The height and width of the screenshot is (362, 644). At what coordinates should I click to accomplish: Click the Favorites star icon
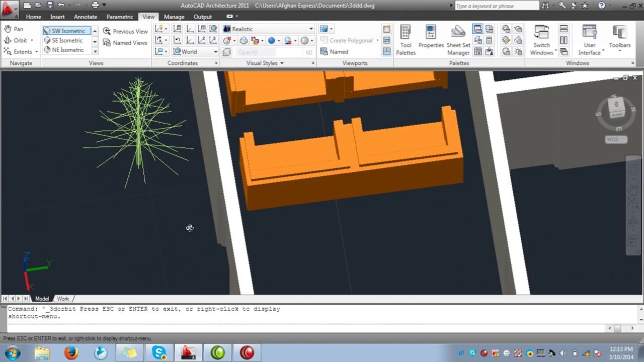[585, 6]
